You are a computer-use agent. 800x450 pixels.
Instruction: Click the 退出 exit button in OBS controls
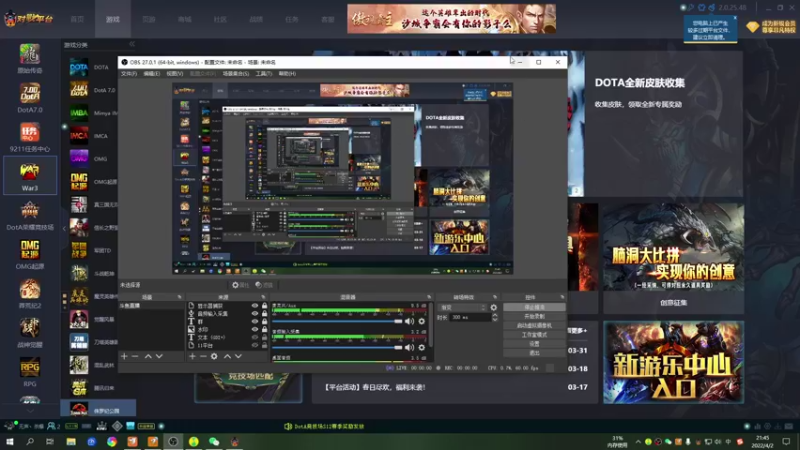(534, 353)
